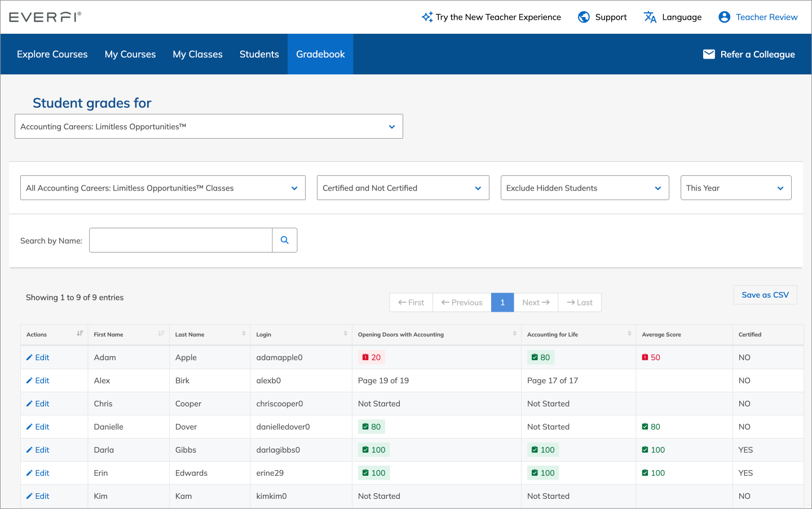Click the pencil icon in Alex's row
The image size is (812, 509).
click(x=29, y=380)
